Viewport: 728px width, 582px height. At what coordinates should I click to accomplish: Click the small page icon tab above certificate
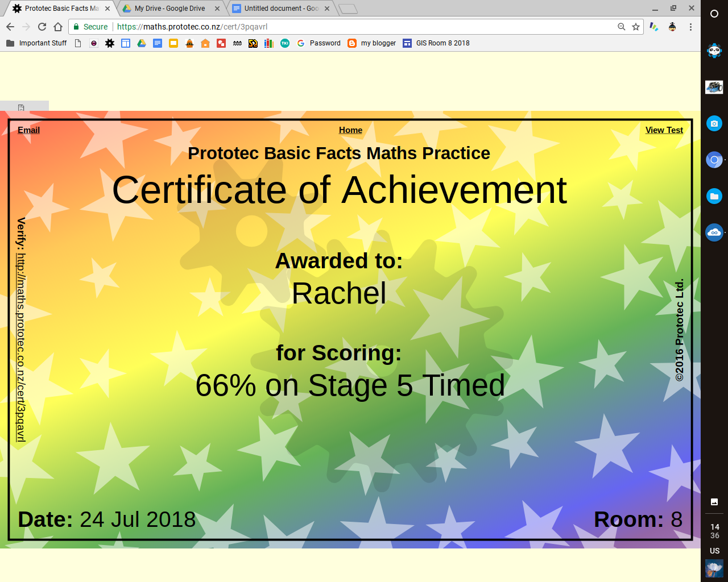coord(22,107)
